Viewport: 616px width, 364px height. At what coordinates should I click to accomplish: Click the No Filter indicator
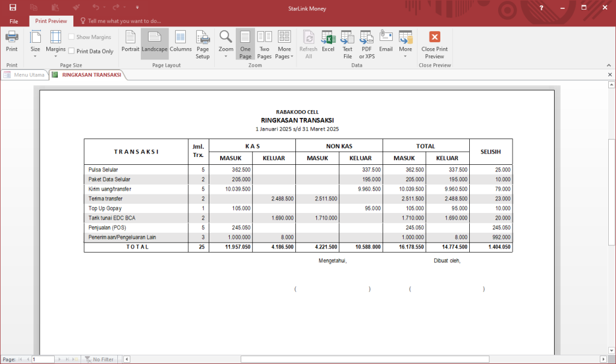click(99, 359)
